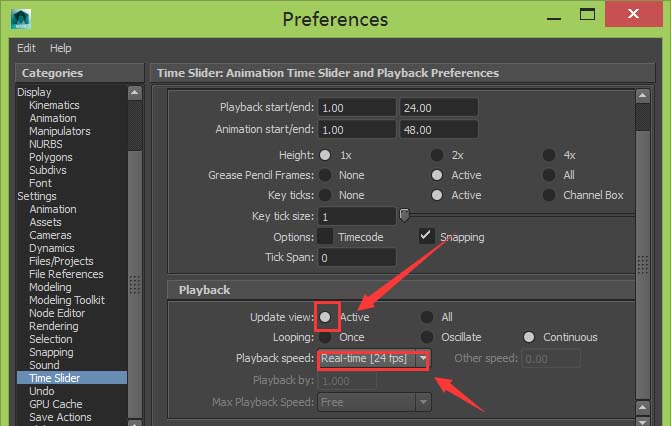Select Undo category

42,391
